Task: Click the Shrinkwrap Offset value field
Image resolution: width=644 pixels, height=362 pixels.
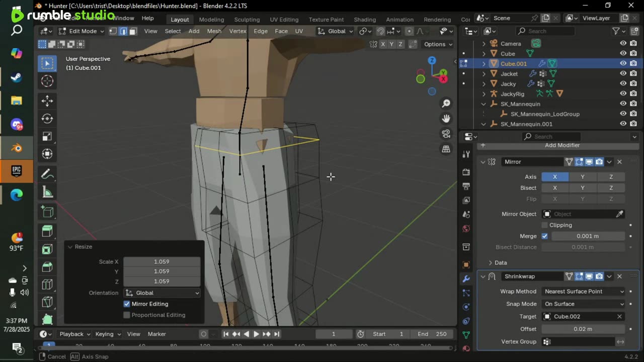Action: [x=583, y=329]
